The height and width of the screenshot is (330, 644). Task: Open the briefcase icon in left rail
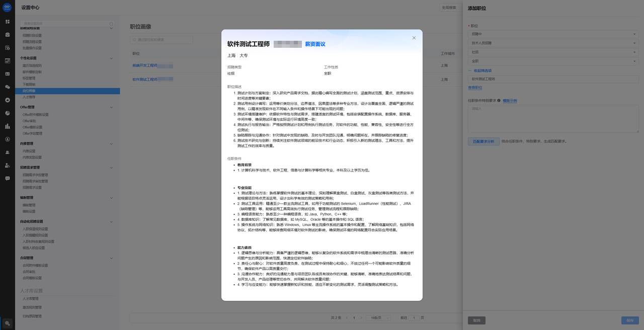[8, 35]
